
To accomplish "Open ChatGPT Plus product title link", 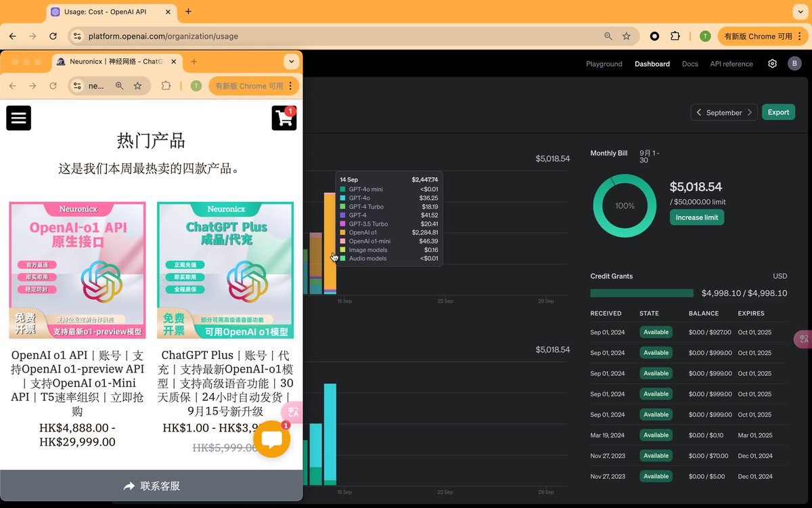I will click(225, 383).
